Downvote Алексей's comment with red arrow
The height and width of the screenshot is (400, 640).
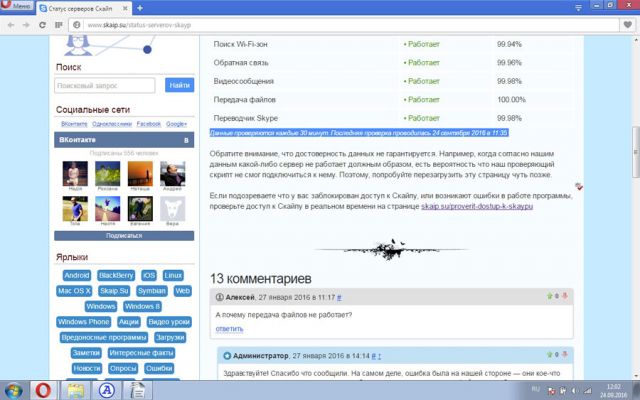click(x=565, y=296)
